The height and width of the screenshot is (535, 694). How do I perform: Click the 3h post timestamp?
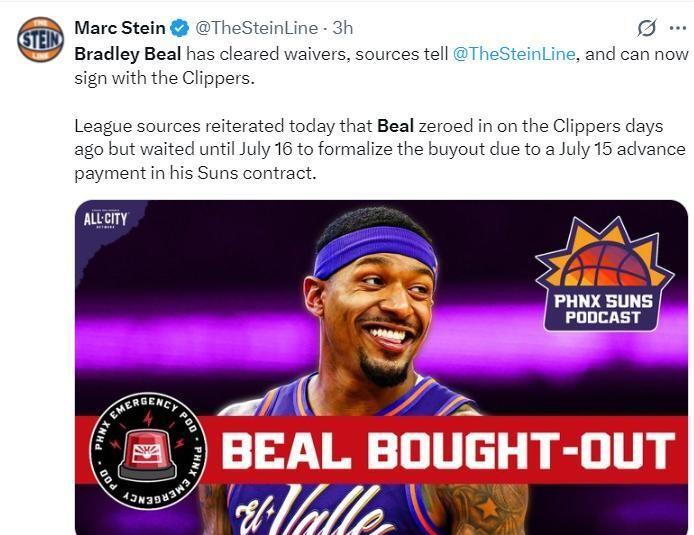click(343, 28)
